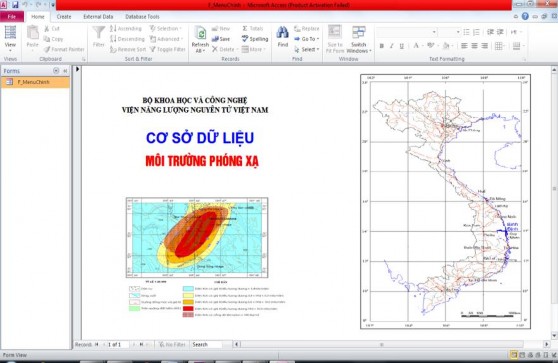Click Size to Fit Form

(335, 39)
